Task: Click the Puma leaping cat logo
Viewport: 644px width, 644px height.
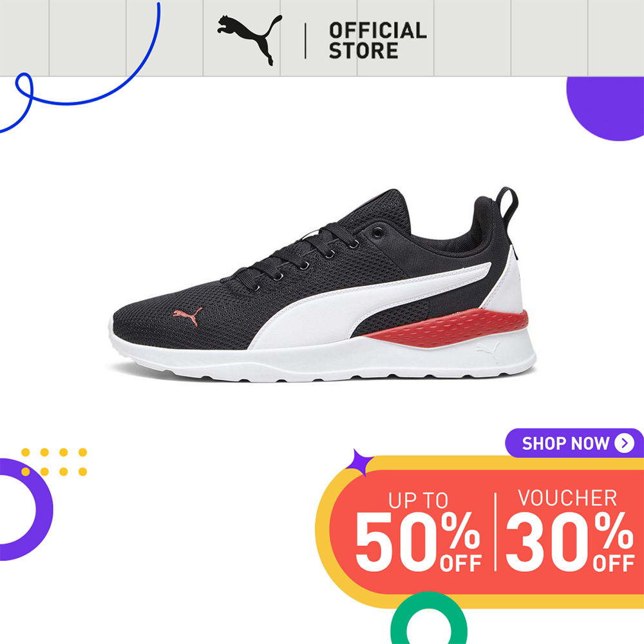Action: [x=250, y=40]
